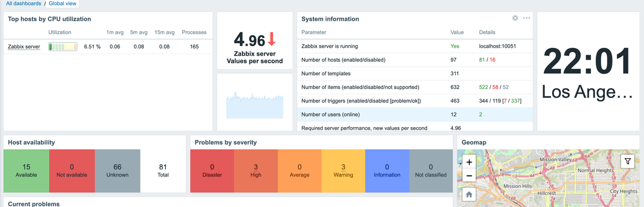The height and width of the screenshot is (207, 644).
Task: Click the Problems by severity widget title
Action: [225, 143]
